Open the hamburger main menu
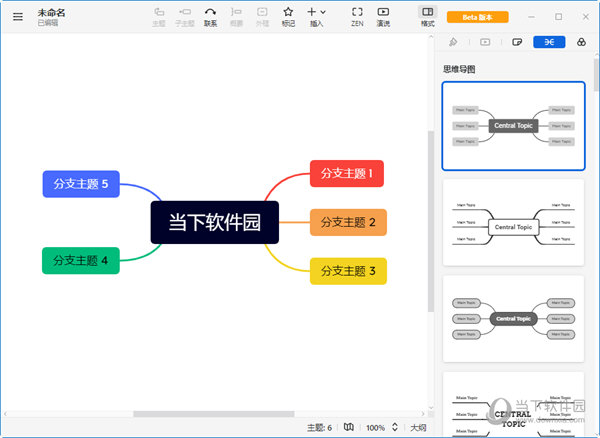600x438 pixels. tap(17, 17)
